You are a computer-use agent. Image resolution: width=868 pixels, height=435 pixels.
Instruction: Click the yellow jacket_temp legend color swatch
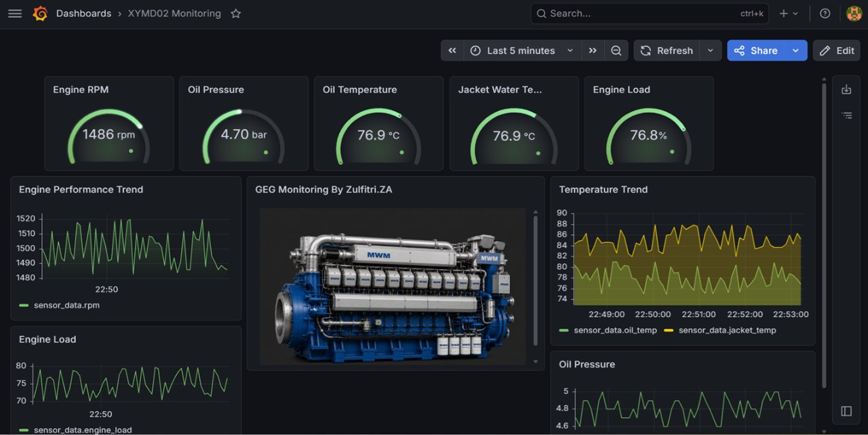[669, 331]
